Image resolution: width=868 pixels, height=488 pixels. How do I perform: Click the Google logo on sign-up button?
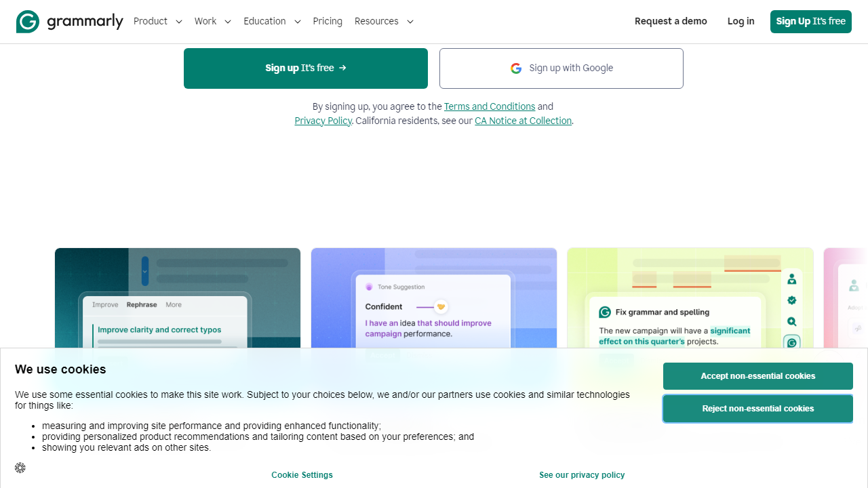[x=516, y=68]
